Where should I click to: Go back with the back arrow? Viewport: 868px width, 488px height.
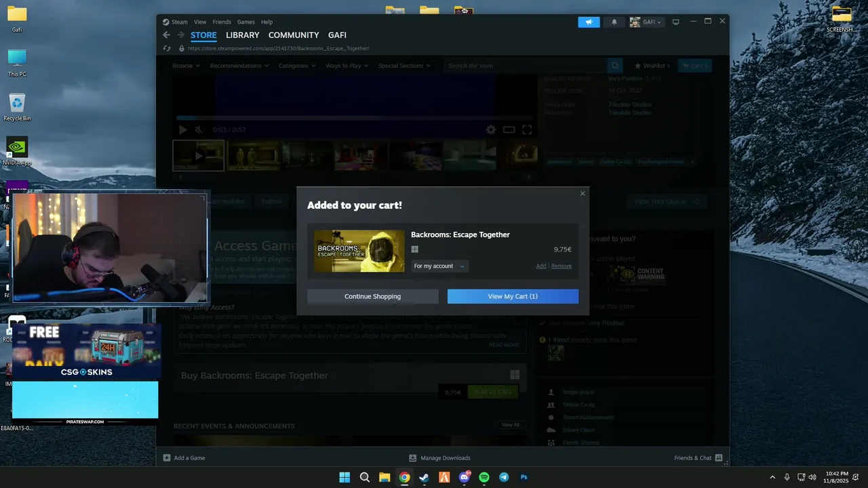point(166,35)
